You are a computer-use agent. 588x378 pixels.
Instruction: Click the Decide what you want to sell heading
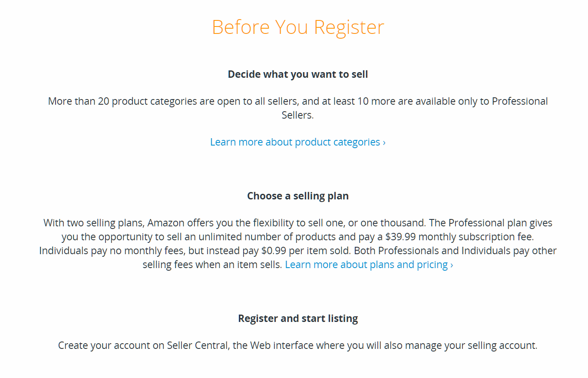click(x=298, y=74)
